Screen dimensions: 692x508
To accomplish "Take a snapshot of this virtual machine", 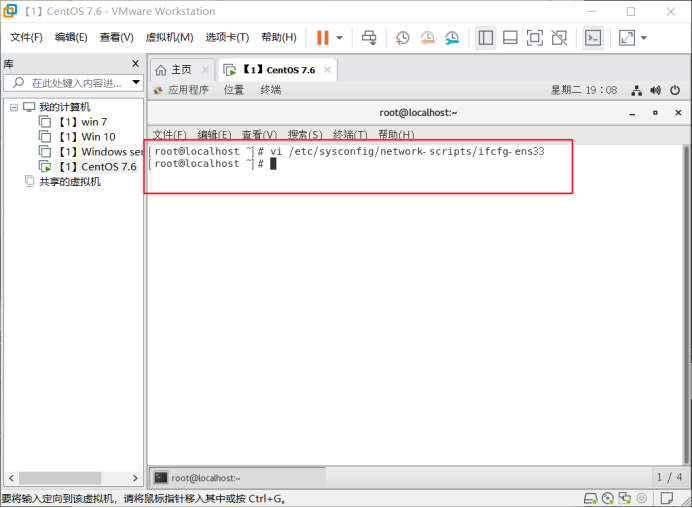I will point(402,38).
